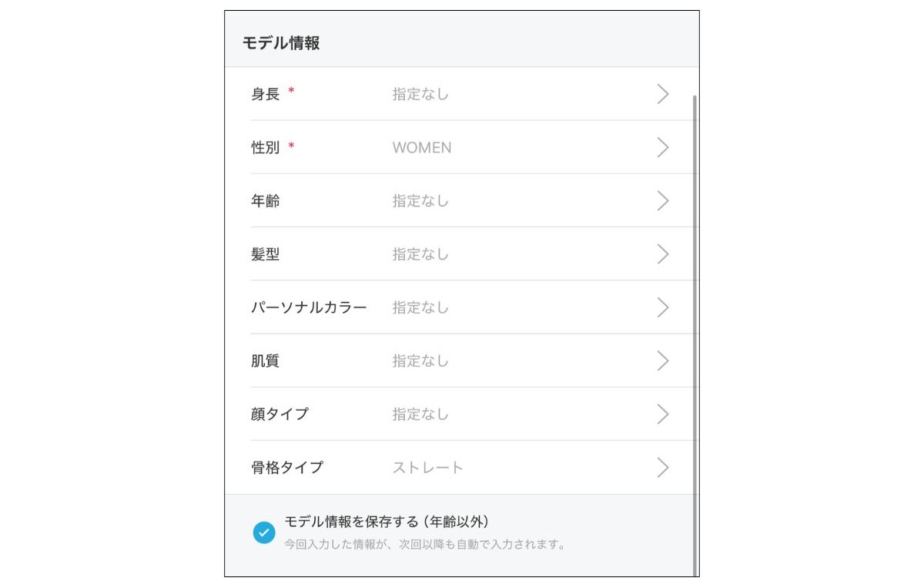Open the 性別 chevron arrow
924x588 pixels.
[662, 147]
